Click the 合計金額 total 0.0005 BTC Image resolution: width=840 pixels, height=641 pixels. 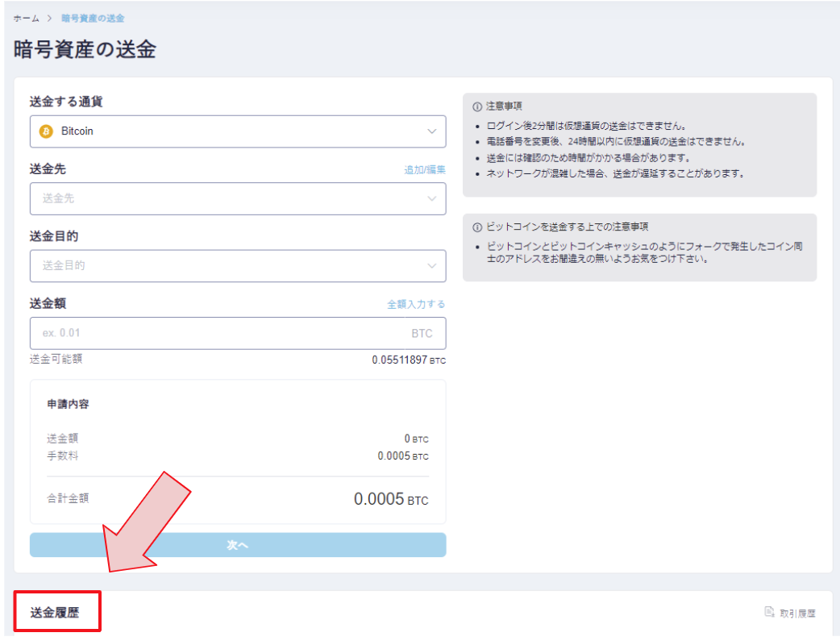point(391,499)
